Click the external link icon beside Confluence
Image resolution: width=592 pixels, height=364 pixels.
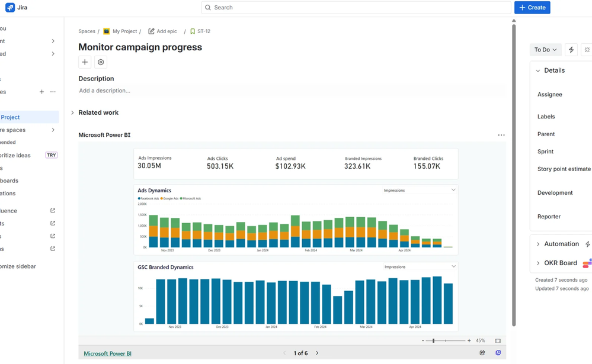[53, 211]
